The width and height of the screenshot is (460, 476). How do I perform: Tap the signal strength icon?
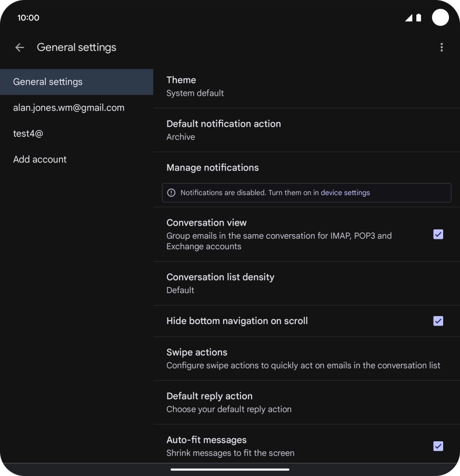click(x=408, y=18)
